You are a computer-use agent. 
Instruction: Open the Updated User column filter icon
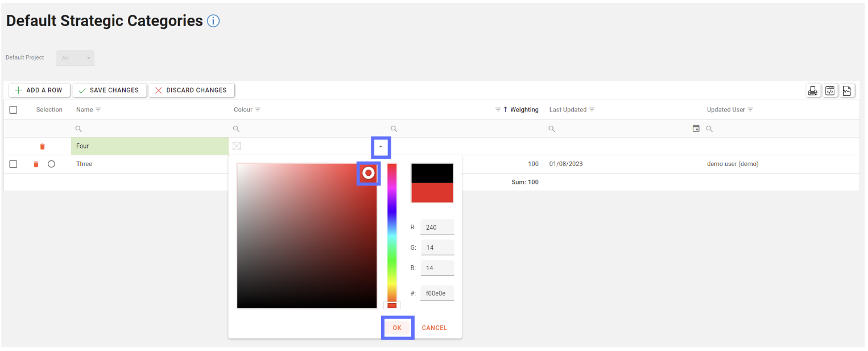point(750,110)
